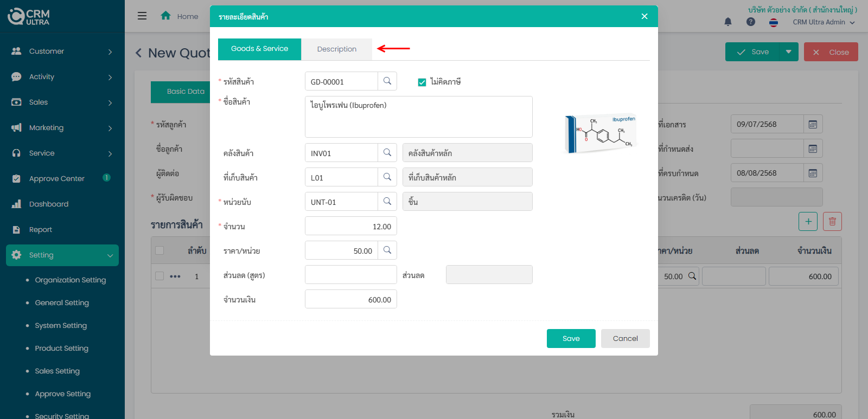The image size is (868, 419).
Task: Click price per unit search icon
Action: (387, 250)
